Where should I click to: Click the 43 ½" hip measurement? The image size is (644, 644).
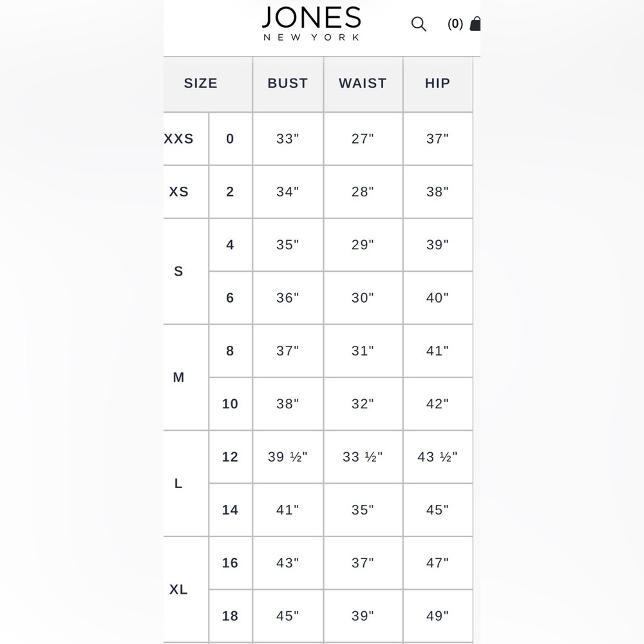click(x=438, y=457)
